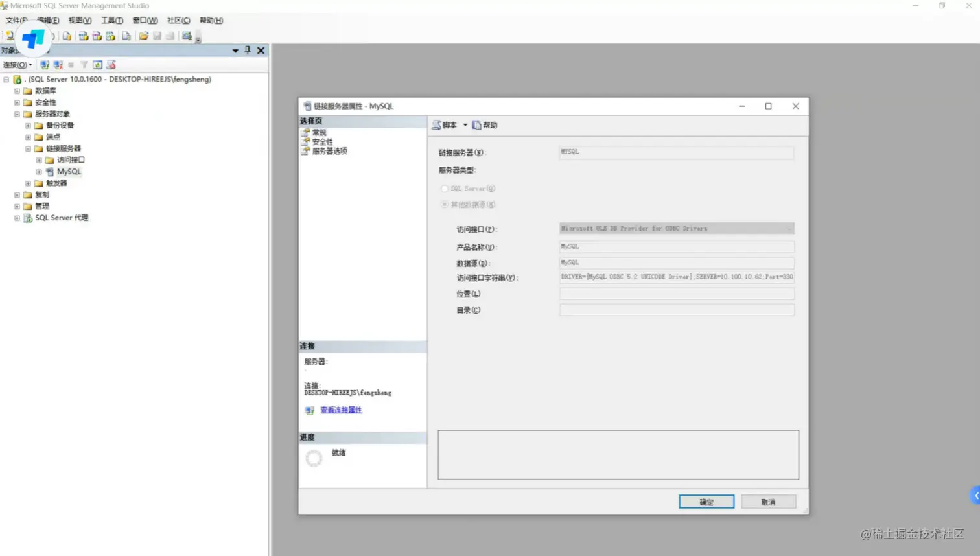Image resolution: width=980 pixels, height=556 pixels.
Task: Click the Disconnect icon in Object Explorer toolbar
Action: (x=58, y=65)
